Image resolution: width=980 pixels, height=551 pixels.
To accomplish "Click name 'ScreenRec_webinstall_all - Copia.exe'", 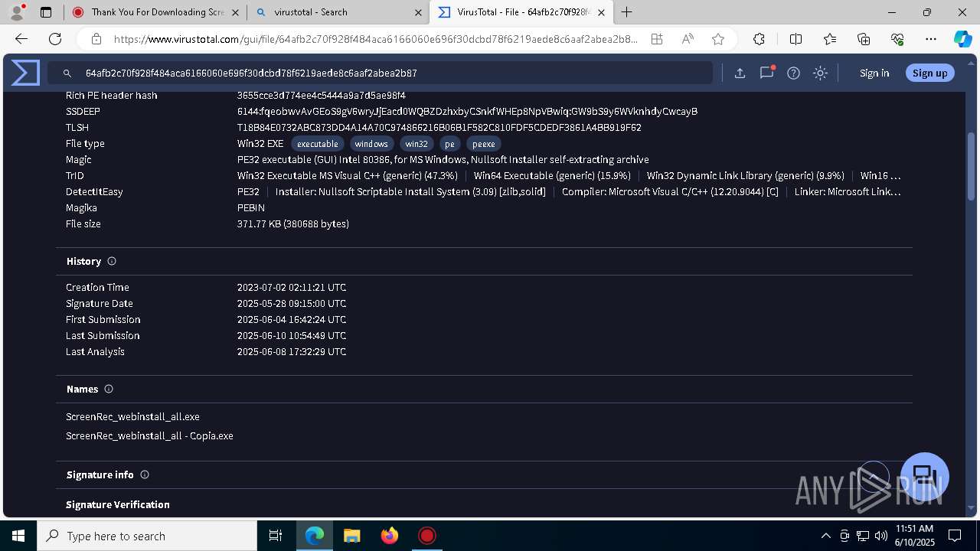I will click(149, 436).
